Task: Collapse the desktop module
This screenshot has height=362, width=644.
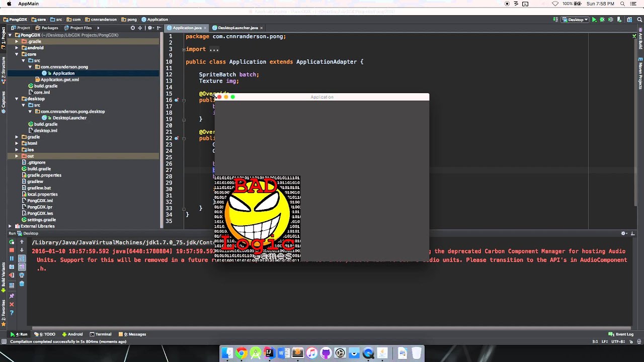Action: (17, 99)
